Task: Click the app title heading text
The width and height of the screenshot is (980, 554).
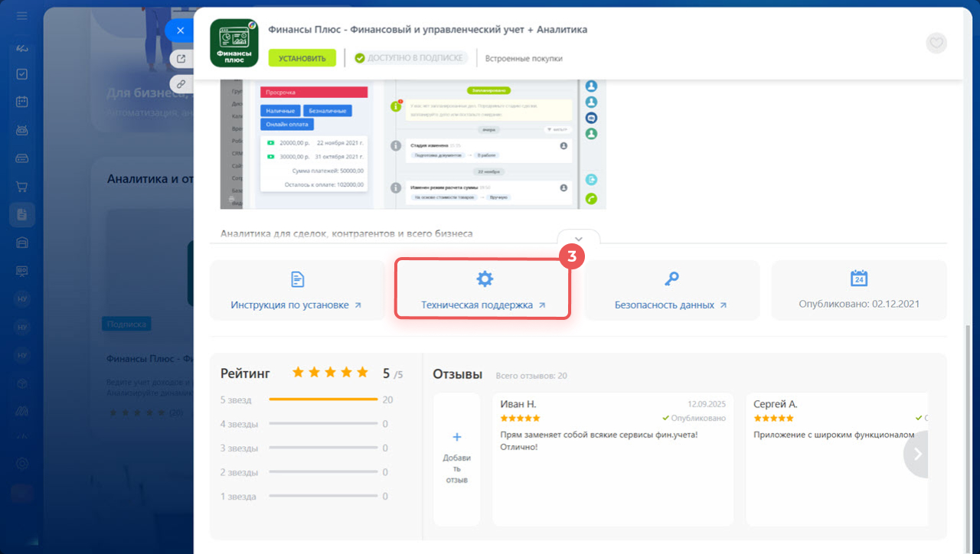Action: tap(428, 30)
